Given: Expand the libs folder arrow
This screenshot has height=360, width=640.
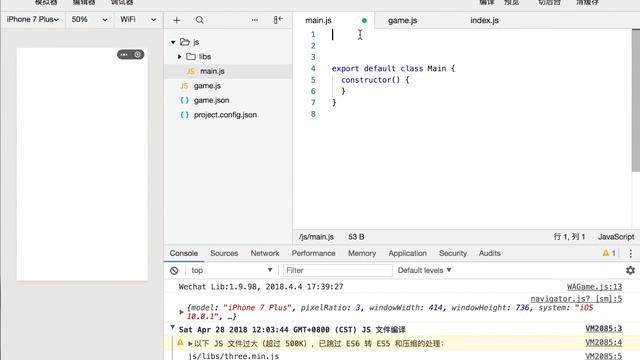Looking at the screenshot, I should pyautogui.click(x=180, y=57).
